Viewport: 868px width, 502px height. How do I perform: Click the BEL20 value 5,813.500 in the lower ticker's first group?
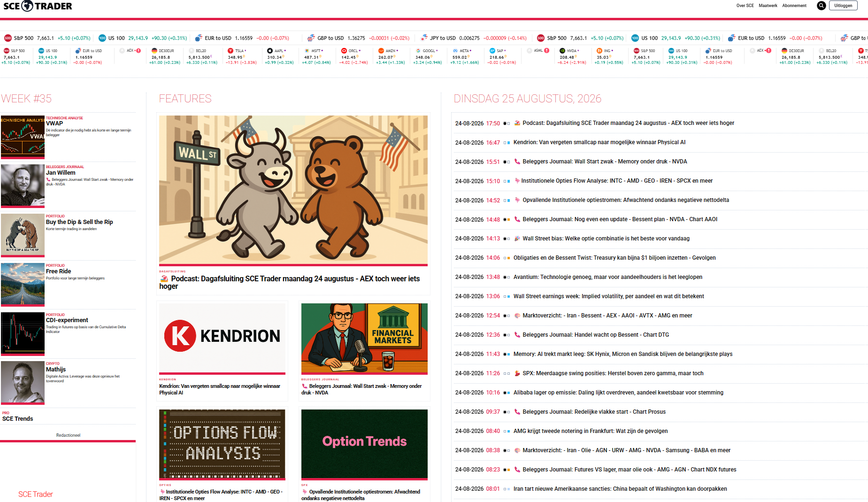tap(199, 57)
